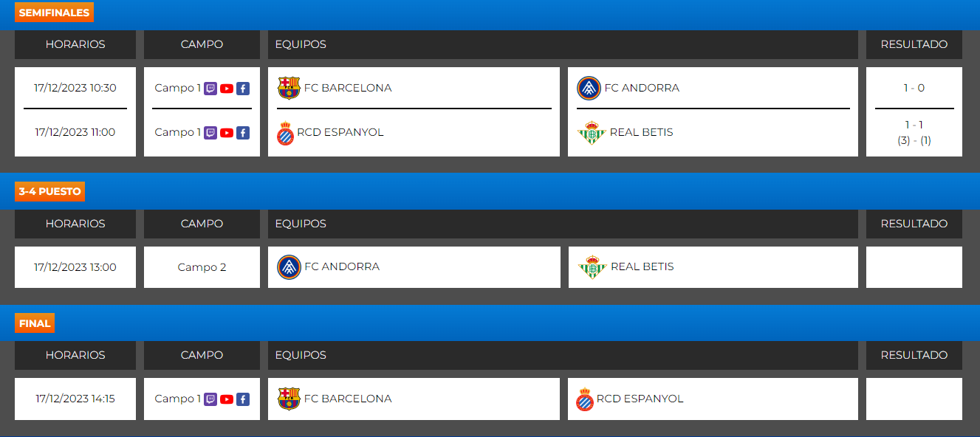This screenshot has width=980, height=437.
Task: Click FC Andorra crest in 3-4 Puesto match
Action: tap(289, 267)
